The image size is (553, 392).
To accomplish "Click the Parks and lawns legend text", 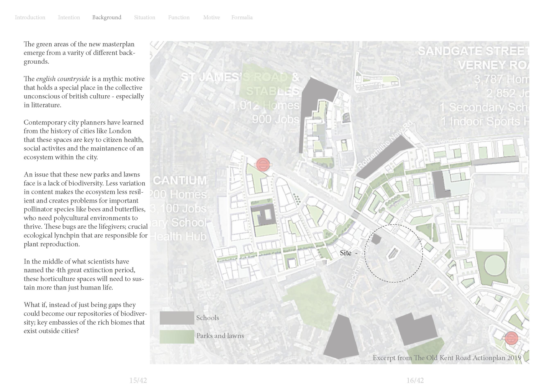I will tap(220, 336).
